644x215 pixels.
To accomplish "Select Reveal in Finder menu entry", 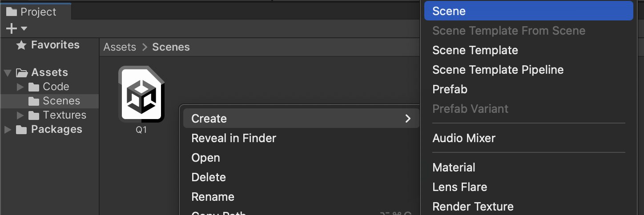I will click(233, 138).
